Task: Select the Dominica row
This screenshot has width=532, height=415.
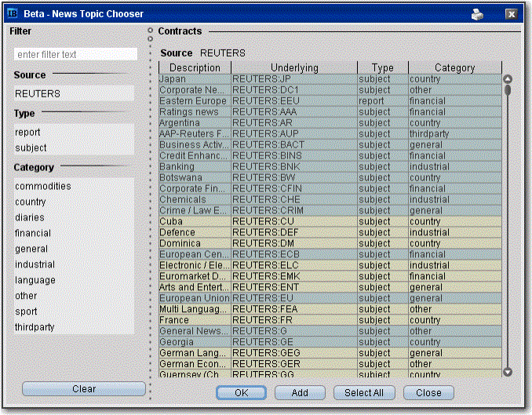Action: pos(330,243)
